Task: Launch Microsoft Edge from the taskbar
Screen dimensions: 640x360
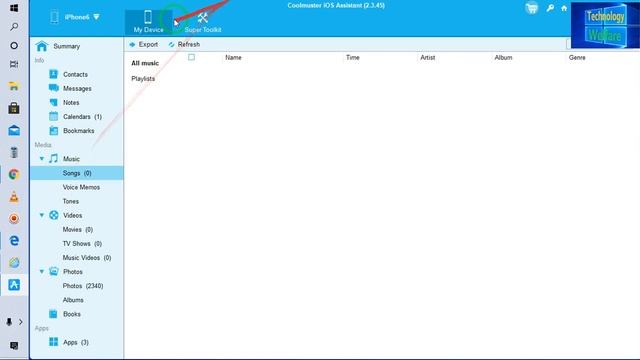Action: click(x=14, y=240)
